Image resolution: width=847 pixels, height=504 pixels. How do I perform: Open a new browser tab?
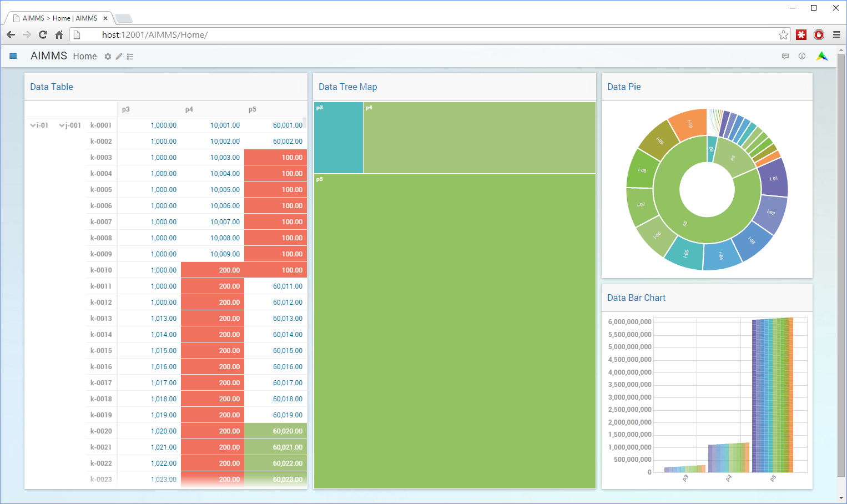click(123, 19)
